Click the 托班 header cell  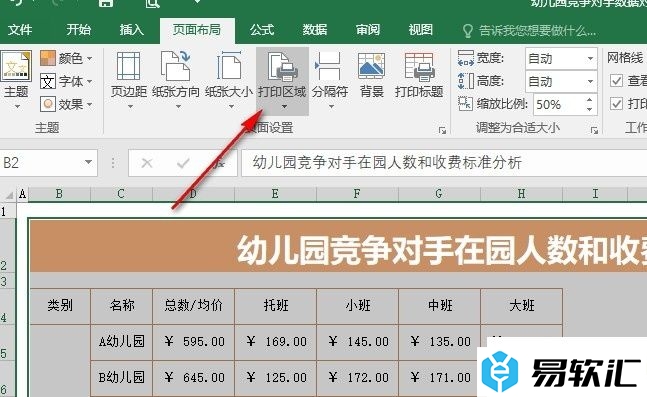point(276,306)
